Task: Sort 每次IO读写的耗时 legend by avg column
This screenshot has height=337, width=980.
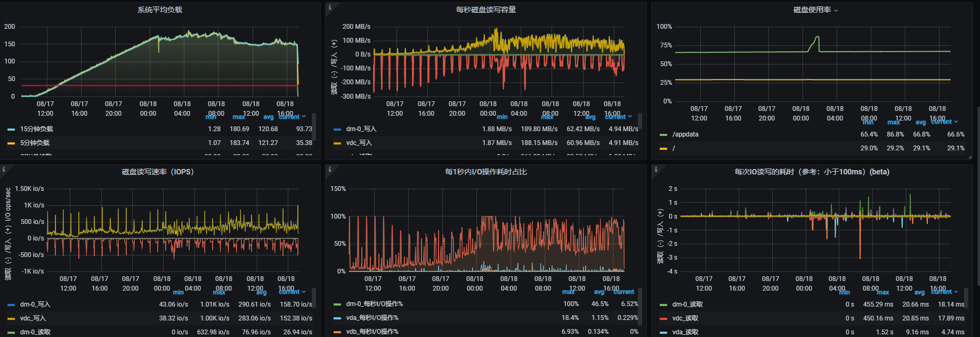Action: [x=921, y=292]
